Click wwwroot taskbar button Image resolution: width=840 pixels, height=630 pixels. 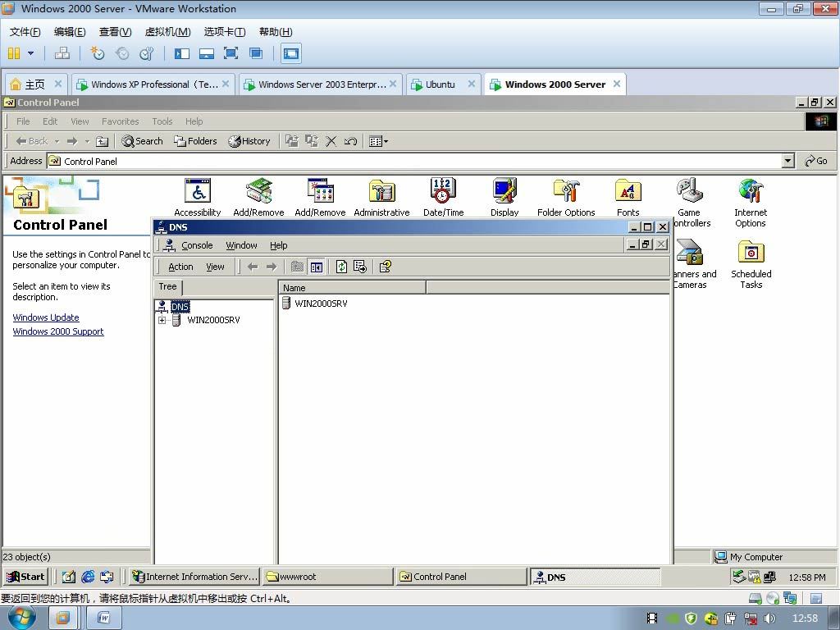[x=328, y=577]
